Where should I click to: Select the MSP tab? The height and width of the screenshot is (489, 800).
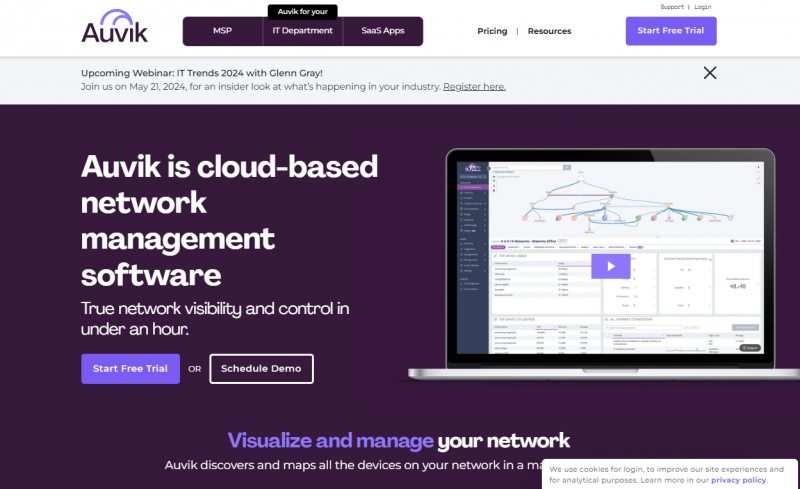pos(222,31)
